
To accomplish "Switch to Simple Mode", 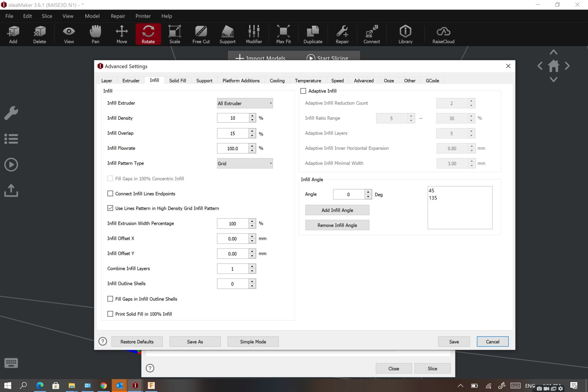I will click(253, 342).
